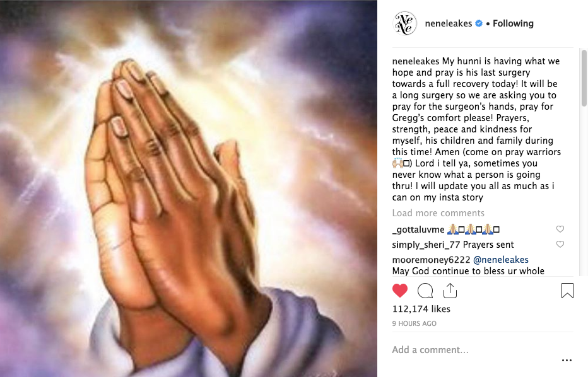The width and height of the screenshot is (588, 377).
Task: Like the _gottaluvme comment heart
Action: click(x=560, y=229)
